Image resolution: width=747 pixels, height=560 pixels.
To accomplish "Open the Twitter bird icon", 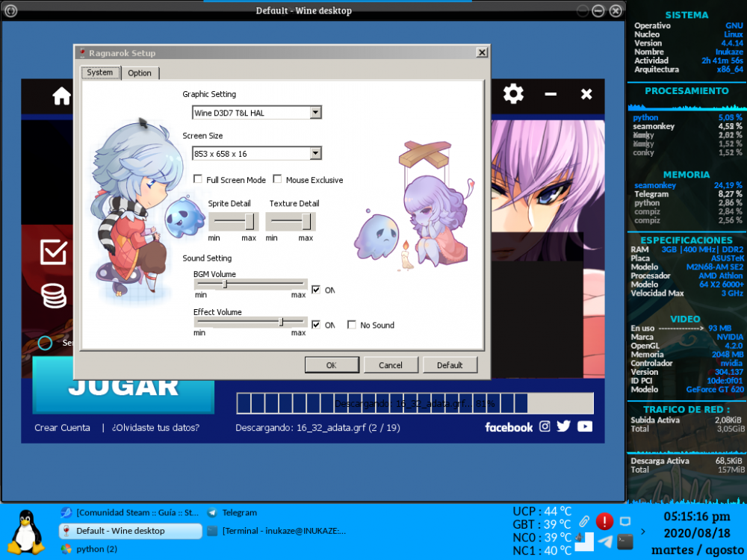I will tap(563, 426).
